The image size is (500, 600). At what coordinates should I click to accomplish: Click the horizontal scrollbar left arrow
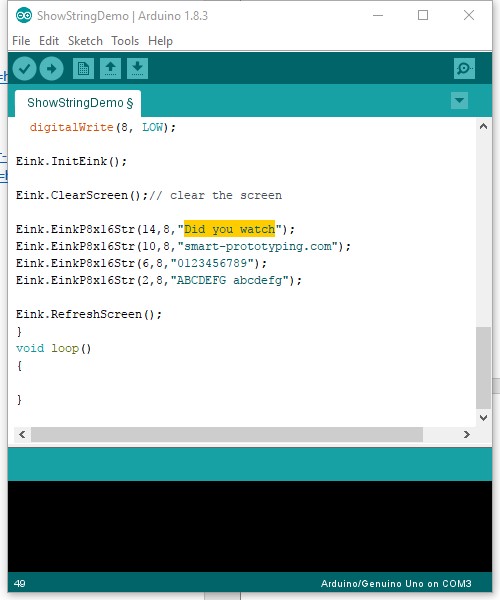point(22,434)
